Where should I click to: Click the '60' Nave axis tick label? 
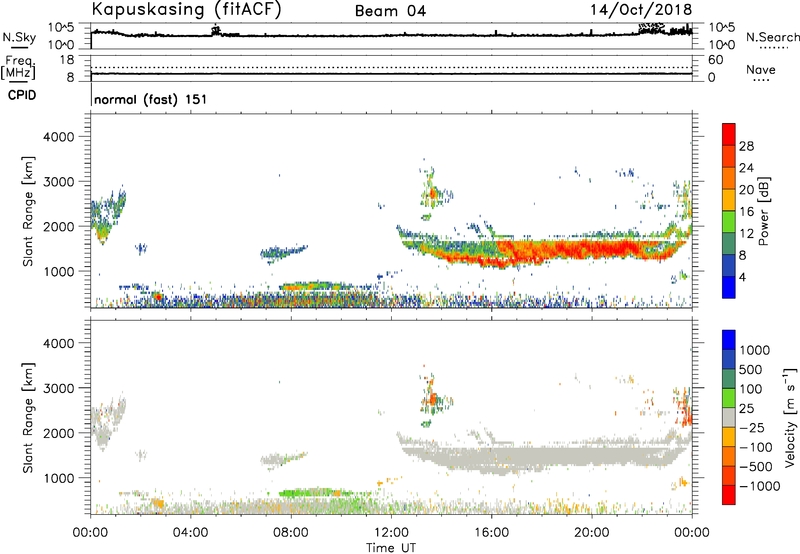[x=715, y=60]
